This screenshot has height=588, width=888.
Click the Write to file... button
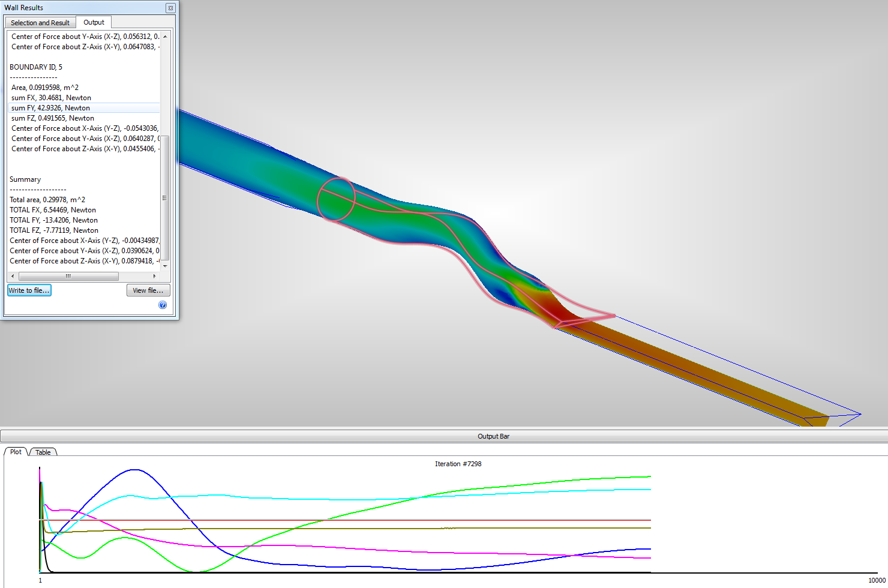click(29, 290)
